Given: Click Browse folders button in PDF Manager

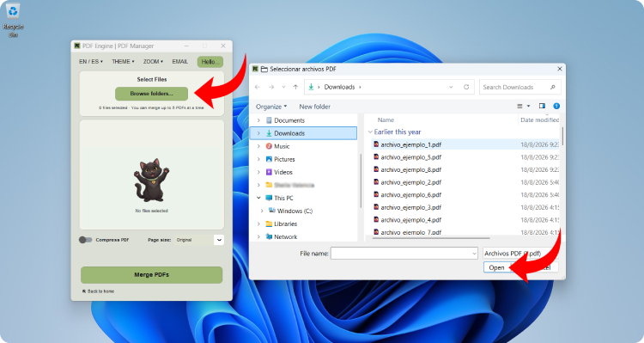Looking at the screenshot, I should coord(151,94).
